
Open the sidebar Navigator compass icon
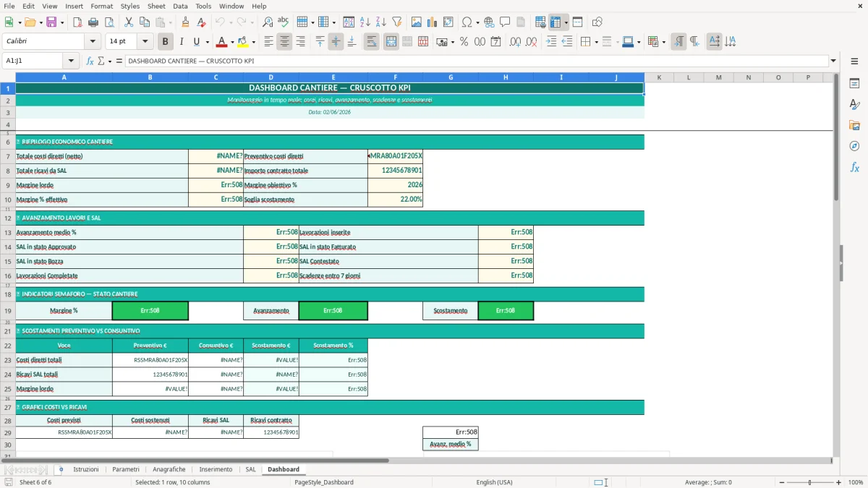tap(854, 146)
